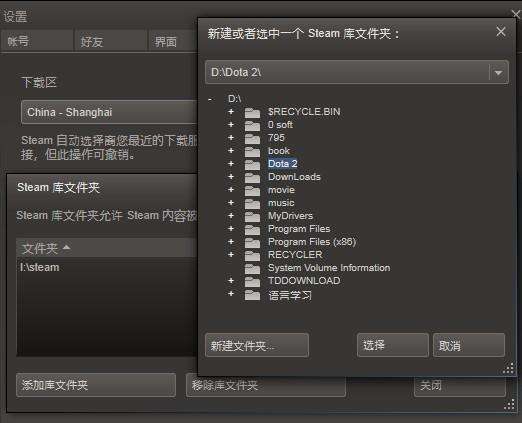522x423 pixels.
Task: Click the System Volume Information folder icon
Action: tap(252, 269)
